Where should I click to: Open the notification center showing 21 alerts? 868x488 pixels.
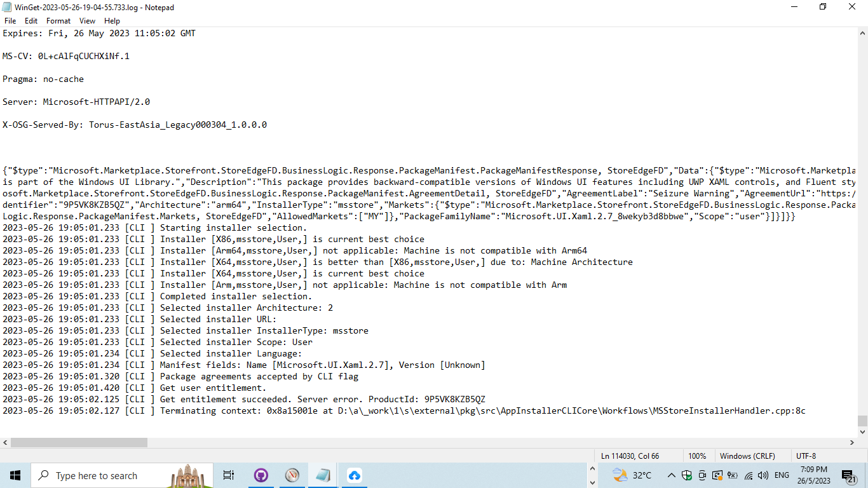846,475
